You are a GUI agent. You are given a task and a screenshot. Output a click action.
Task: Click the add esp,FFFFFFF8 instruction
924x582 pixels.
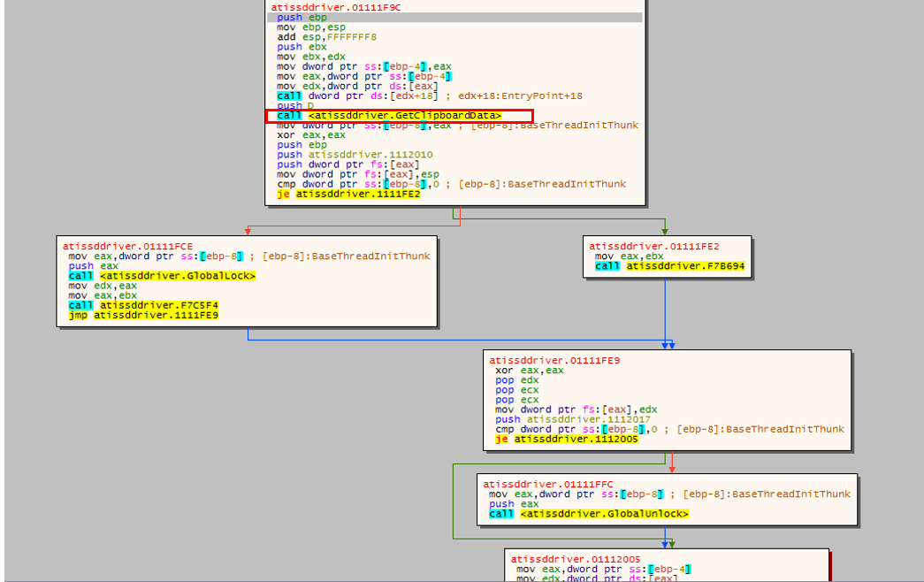click(326, 37)
